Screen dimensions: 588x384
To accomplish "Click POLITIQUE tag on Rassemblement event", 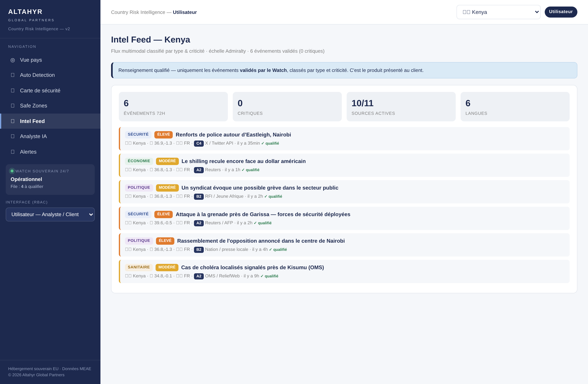I will tap(139, 241).
